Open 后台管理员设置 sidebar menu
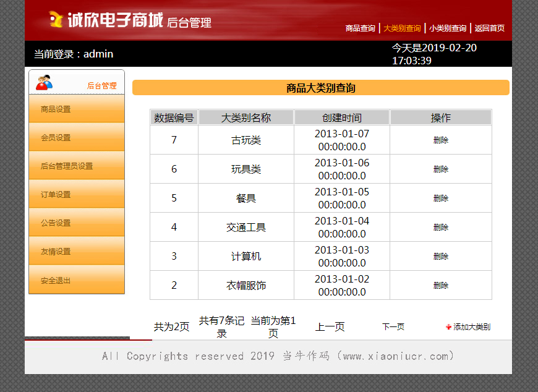This screenshot has height=392, width=538. (x=77, y=166)
